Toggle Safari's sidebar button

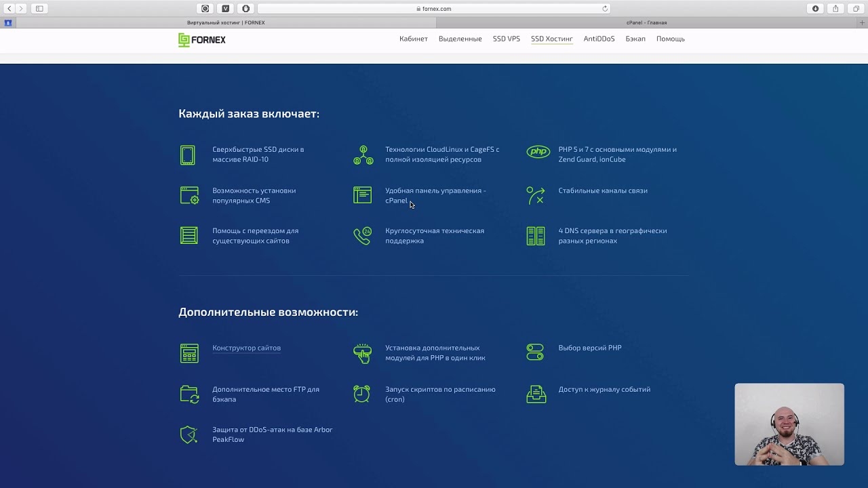[39, 9]
